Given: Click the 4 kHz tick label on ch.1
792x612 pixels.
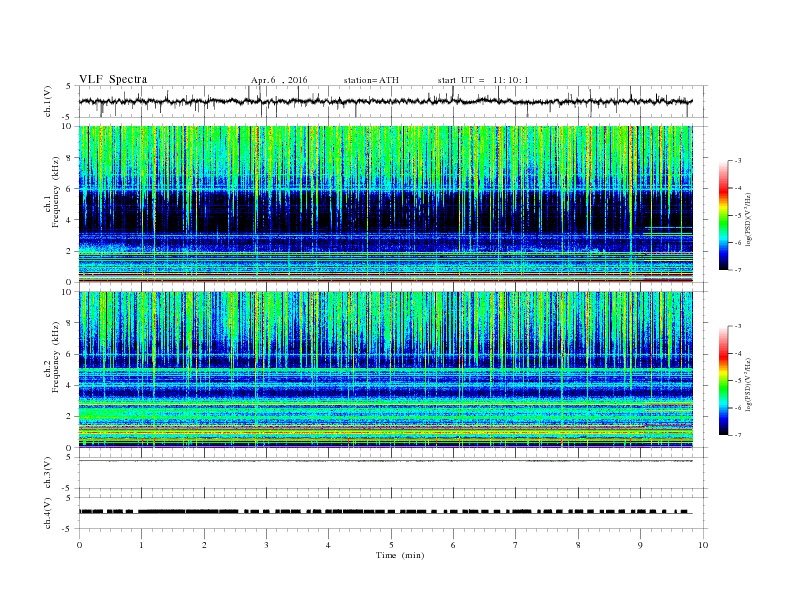Looking at the screenshot, I should 69,220.
